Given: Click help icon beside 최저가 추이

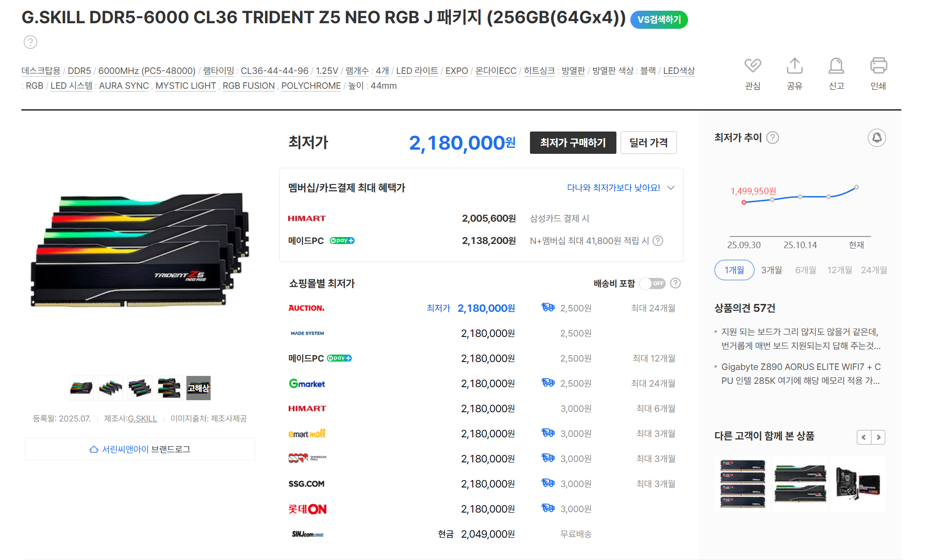Looking at the screenshot, I should (773, 138).
